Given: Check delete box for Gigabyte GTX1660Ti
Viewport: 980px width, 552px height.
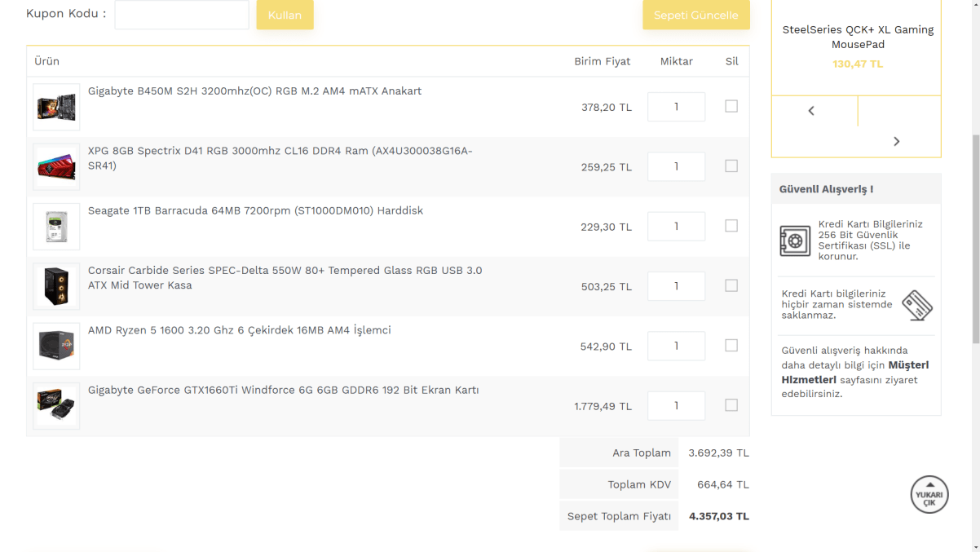Looking at the screenshot, I should pyautogui.click(x=731, y=405).
